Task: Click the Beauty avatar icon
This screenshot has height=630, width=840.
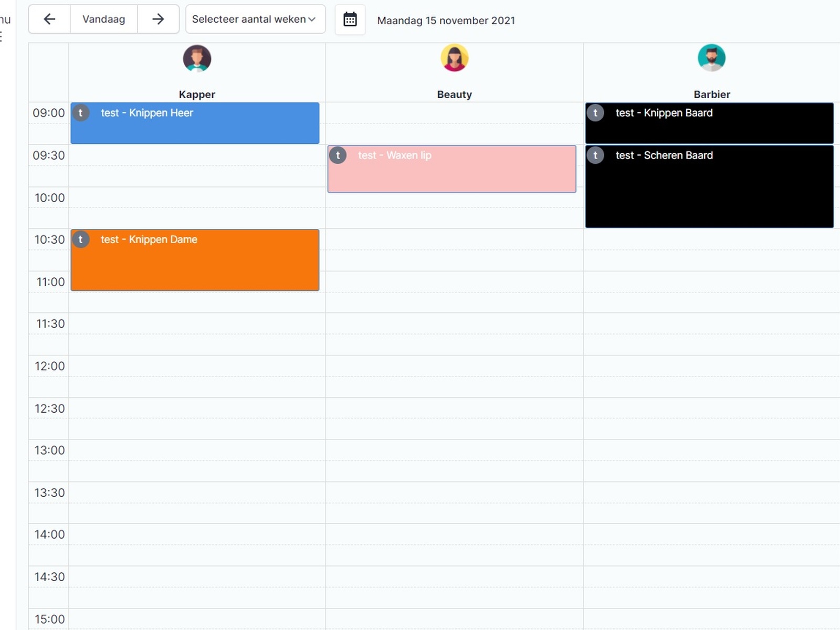Action: tap(454, 58)
